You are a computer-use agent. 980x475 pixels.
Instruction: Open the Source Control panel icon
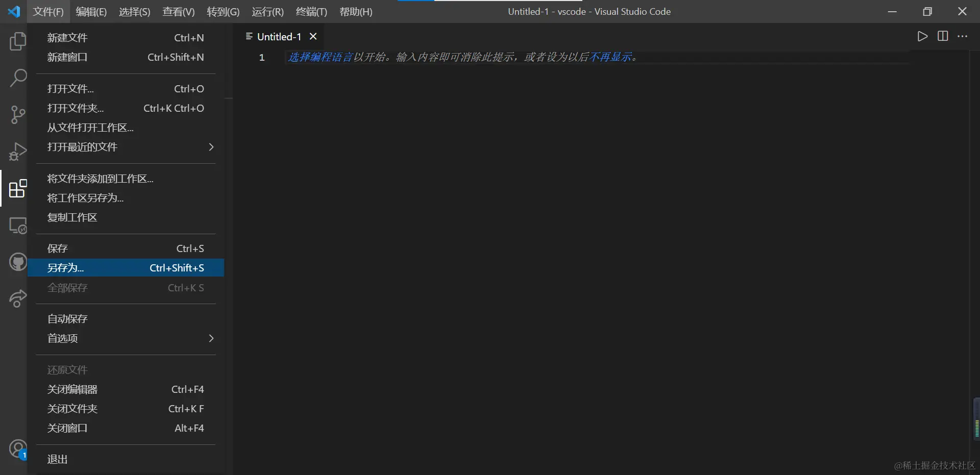(18, 115)
